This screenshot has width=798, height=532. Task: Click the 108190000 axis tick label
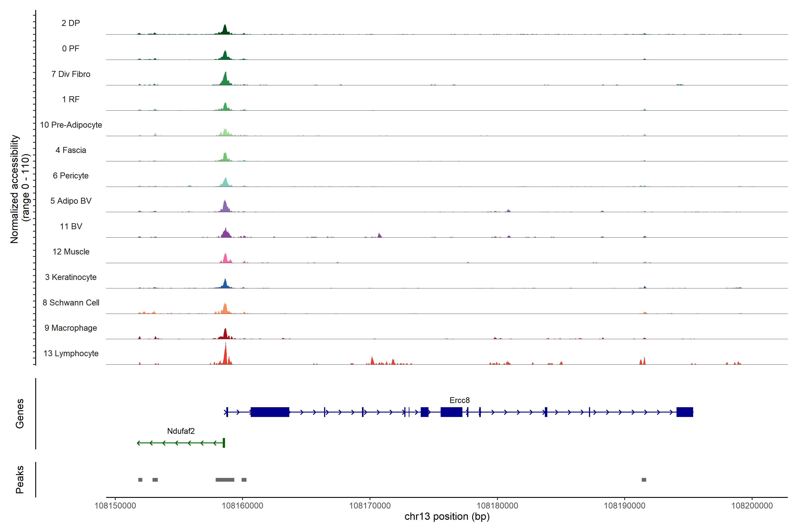[x=624, y=506]
